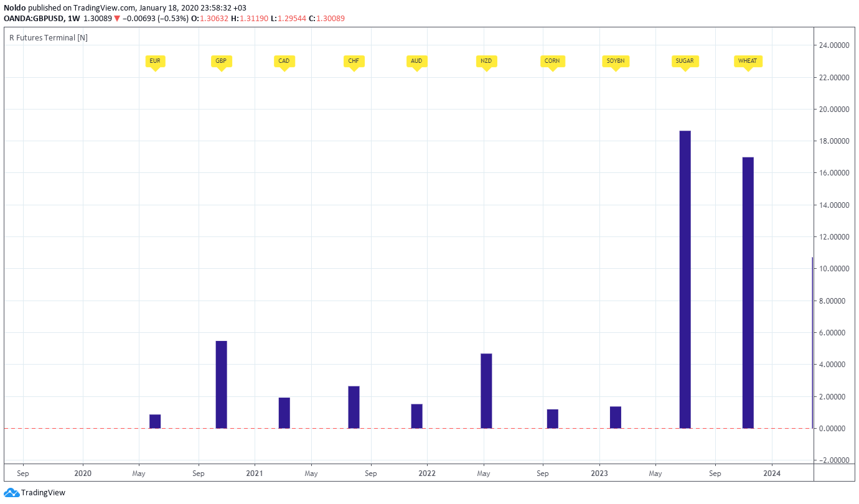This screenshot has height=504, width=859.
Task: Click the 1W timeframe label
Action: [x=73, y=18]
